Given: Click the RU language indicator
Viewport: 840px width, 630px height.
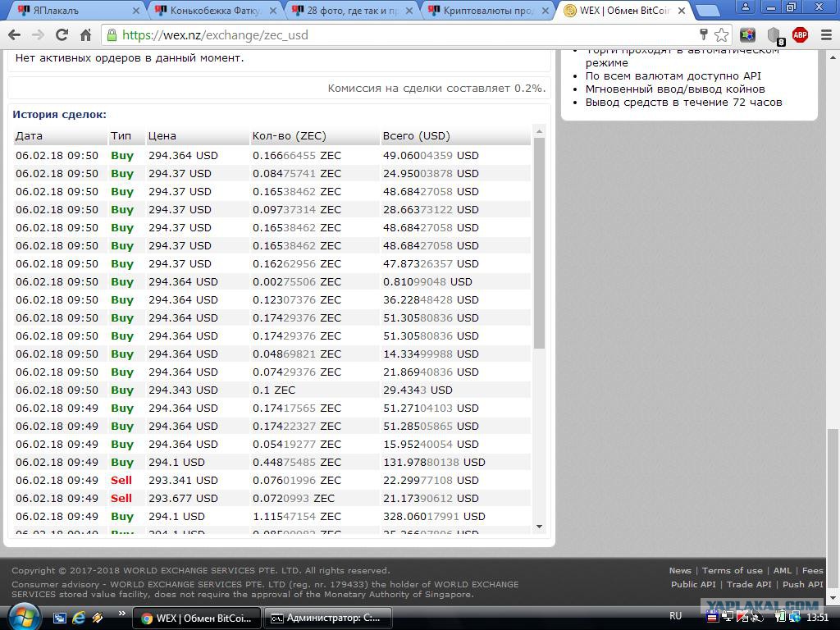Looking at the screenshot, I should point(676,616).
